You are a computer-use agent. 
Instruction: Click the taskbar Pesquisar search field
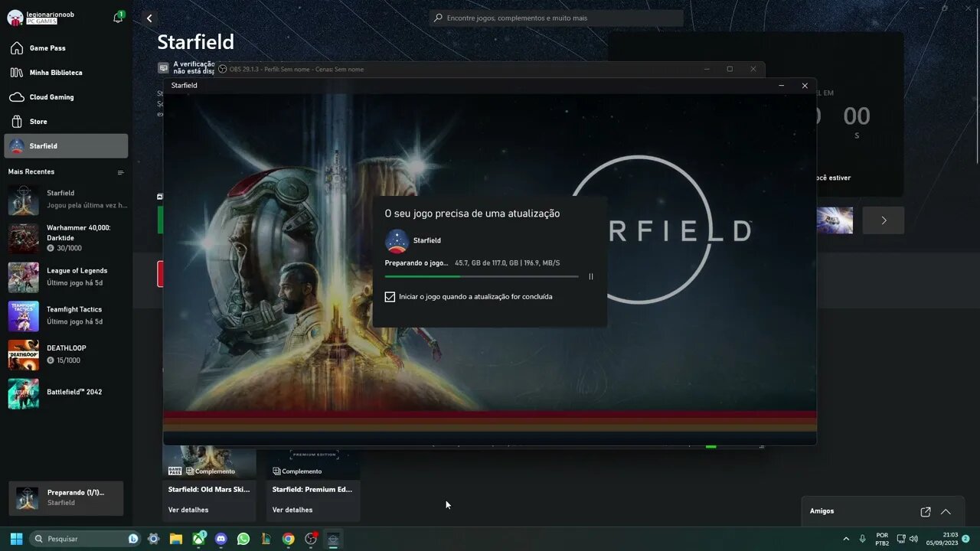pos(85,539)
